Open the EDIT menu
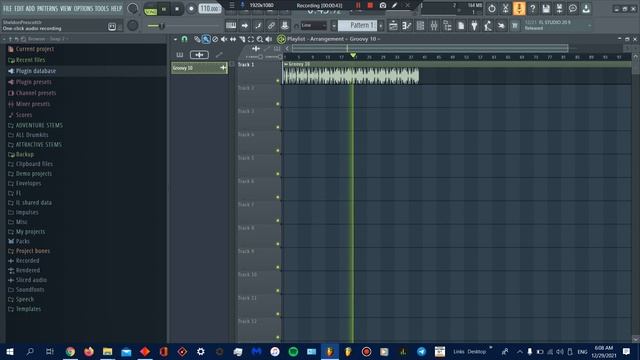The width and height of the screenshot is (640, 360). coord(19,9)
